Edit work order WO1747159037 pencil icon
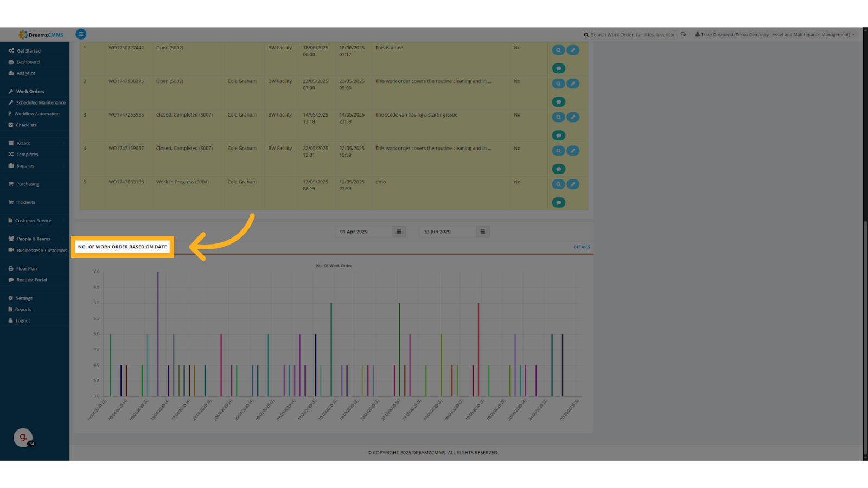Viewport: 868px width, 488px height. pos(573,151)
